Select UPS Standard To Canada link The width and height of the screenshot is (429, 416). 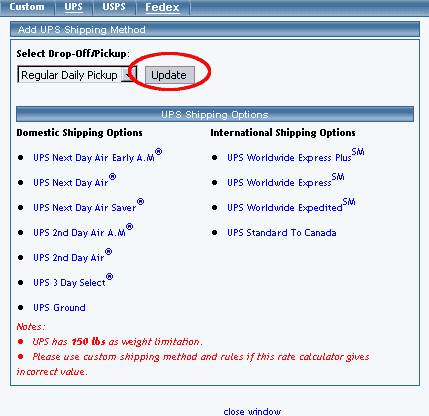click(282, 233)
